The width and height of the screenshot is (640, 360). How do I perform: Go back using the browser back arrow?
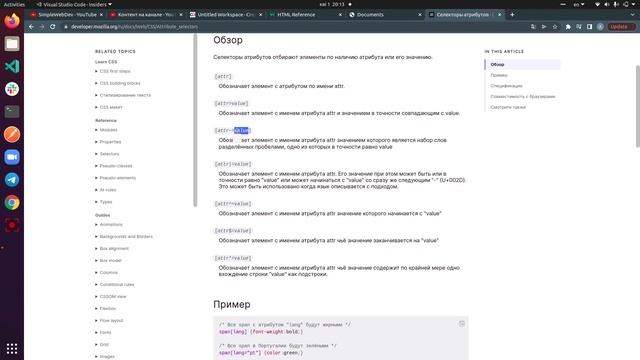(x=31, y=27)
